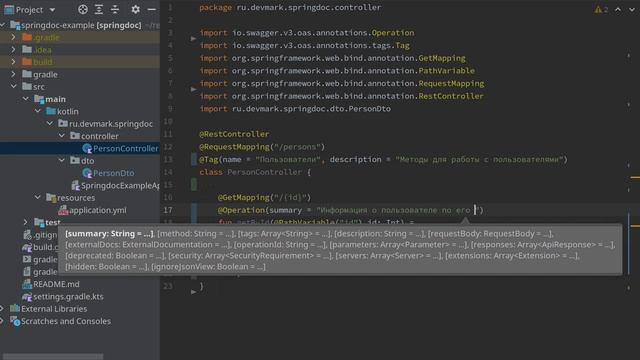Click the PersonController Kotlin class icon
640x360 pixels.
pos(87,149)
